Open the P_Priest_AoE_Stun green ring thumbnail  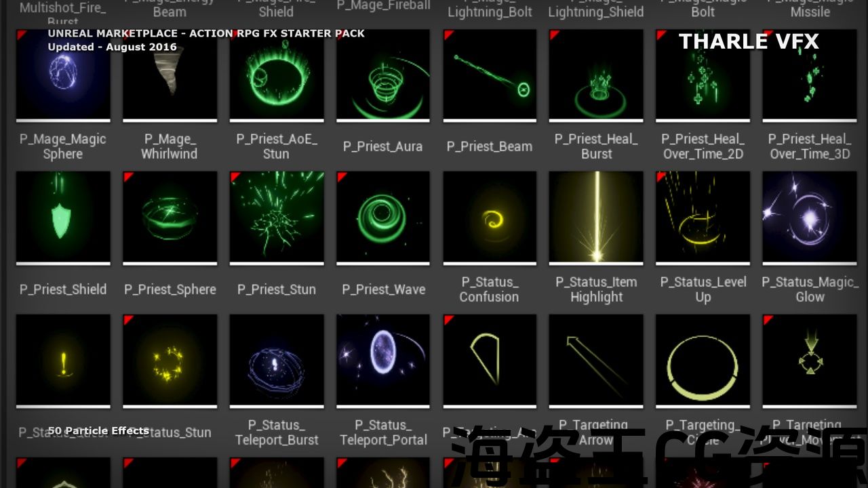coord(277,75)
